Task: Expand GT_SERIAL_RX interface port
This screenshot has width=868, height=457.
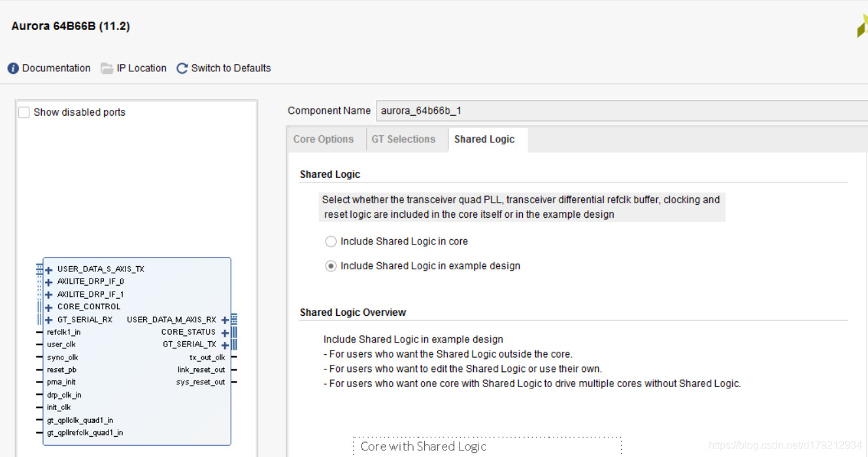Action: tap(49, 320)
